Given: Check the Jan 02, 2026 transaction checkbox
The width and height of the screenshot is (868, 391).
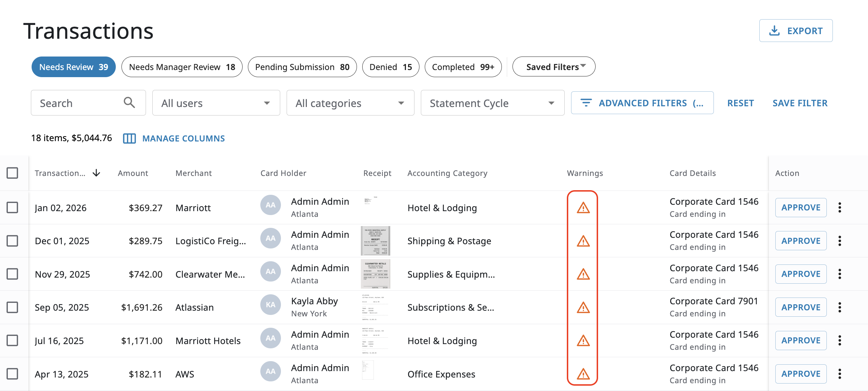Looking at the screenshot, I should click(12, 208).
